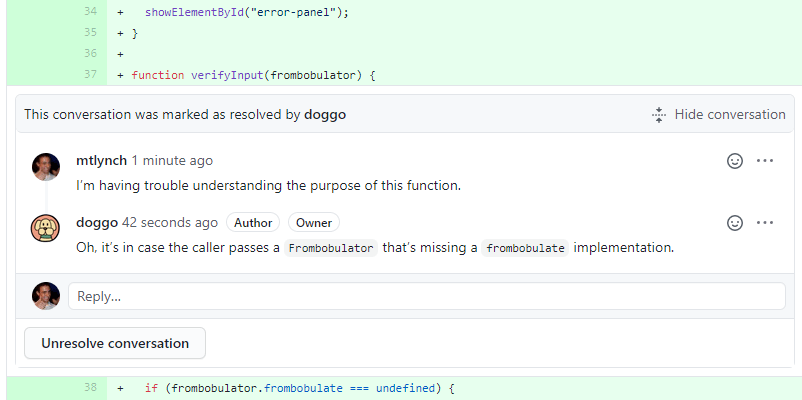Collapse thread via Hide conversation text
The height and width of the screenshot is (400, 802).
(x=730, y=115)
